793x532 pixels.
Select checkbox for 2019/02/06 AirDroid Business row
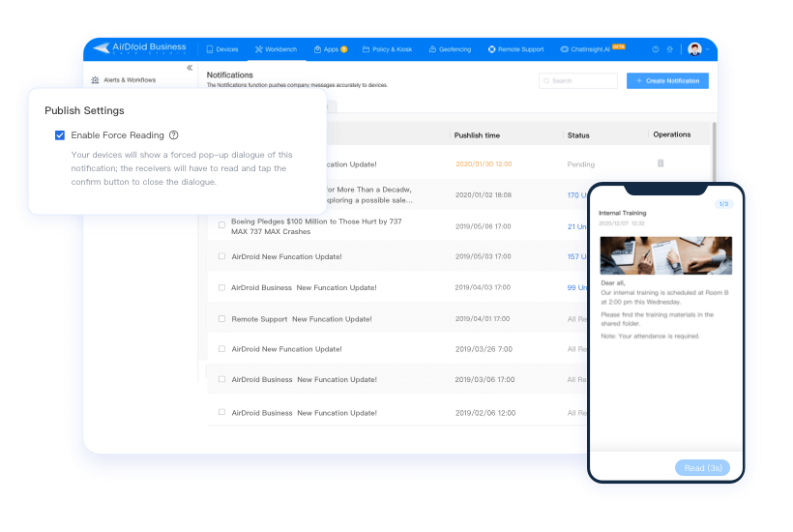[221, 412]
